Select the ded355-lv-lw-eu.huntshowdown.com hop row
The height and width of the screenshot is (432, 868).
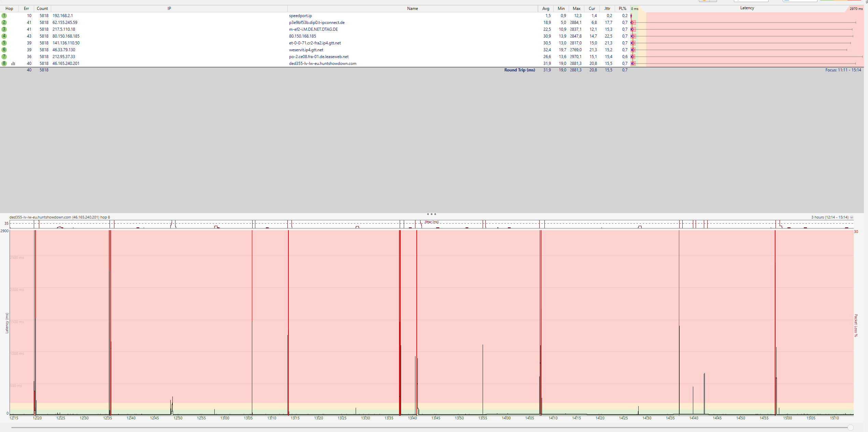(x=322, y=64)
